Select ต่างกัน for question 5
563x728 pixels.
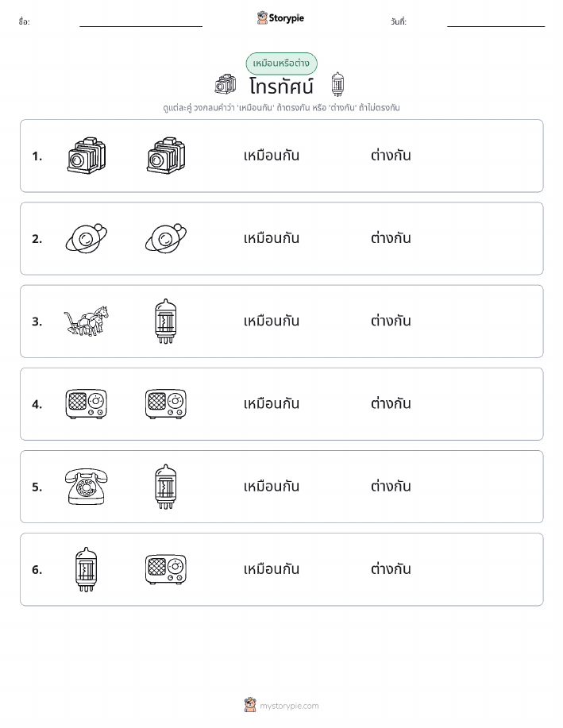[x=391, y=486]
